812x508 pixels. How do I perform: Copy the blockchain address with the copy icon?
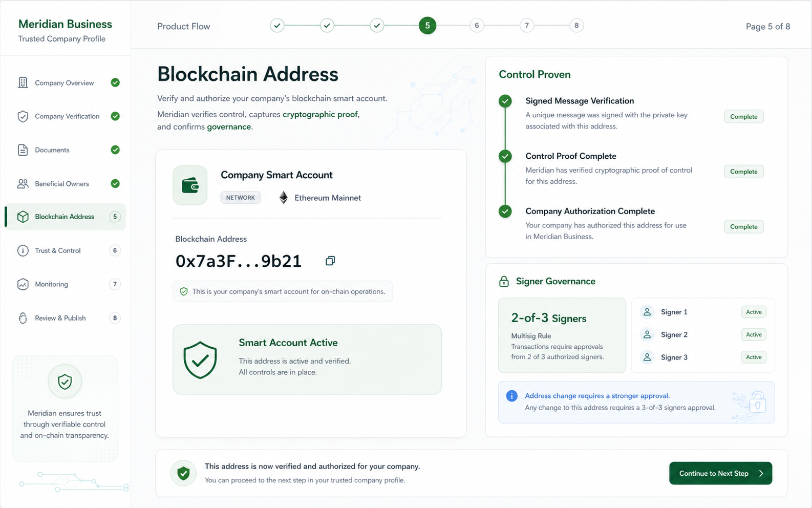(x=330, y=261)
